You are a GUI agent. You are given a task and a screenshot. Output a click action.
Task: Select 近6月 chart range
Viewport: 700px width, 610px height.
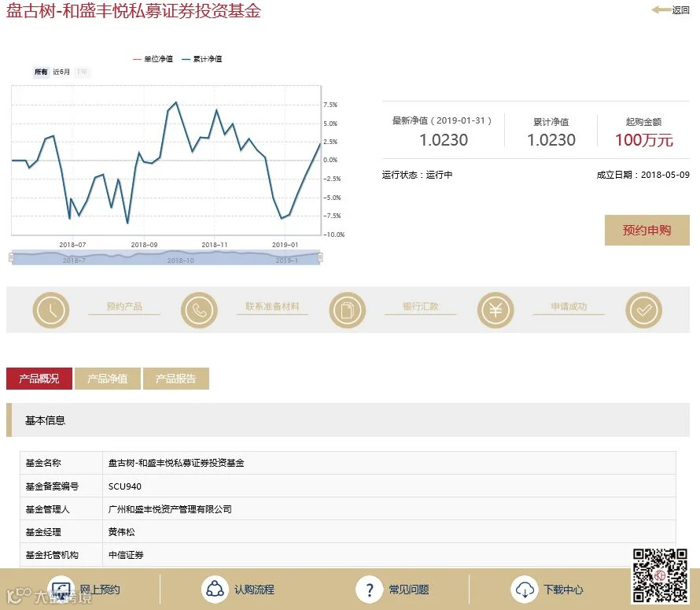coord(61,72)
